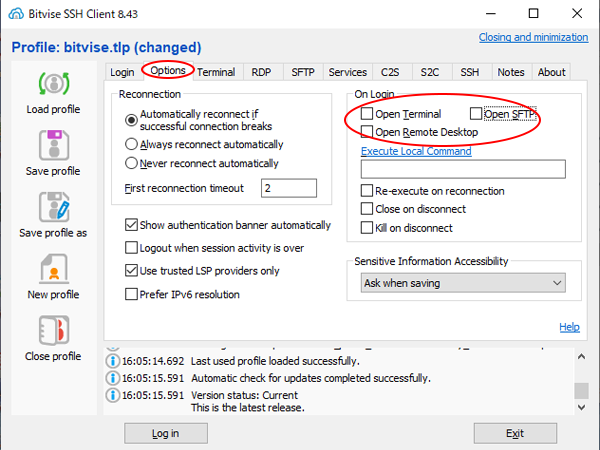Check the Open Terminal box
The image size is (600, 450).
[x=367, y=114]
